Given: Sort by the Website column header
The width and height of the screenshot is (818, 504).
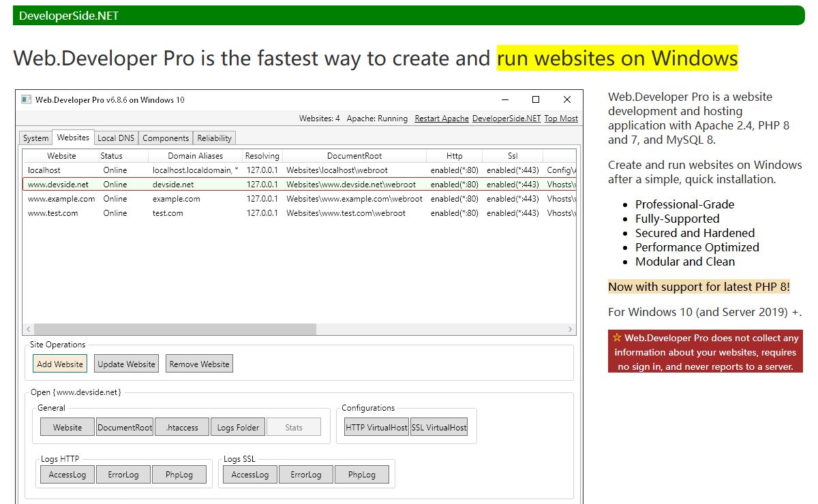Looking at the screenshot, I should coord(61,156).
